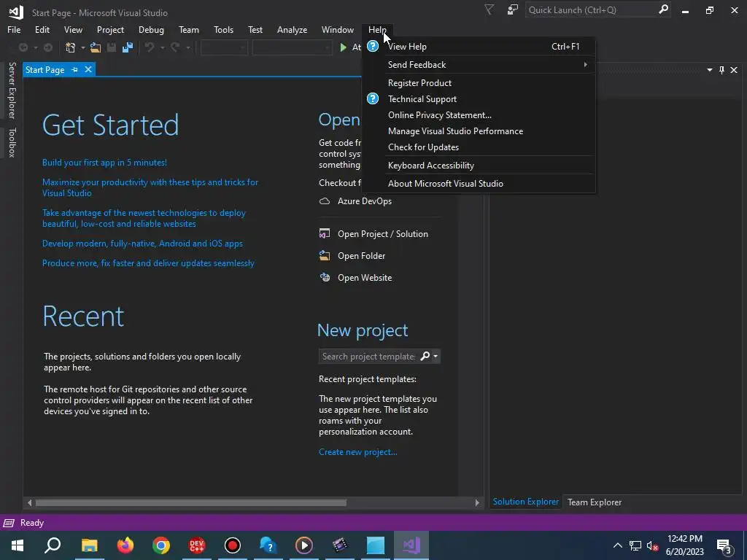
Task: Click the Open File toolbar icon
Action: pyautogui.click(x=96, y=47)
